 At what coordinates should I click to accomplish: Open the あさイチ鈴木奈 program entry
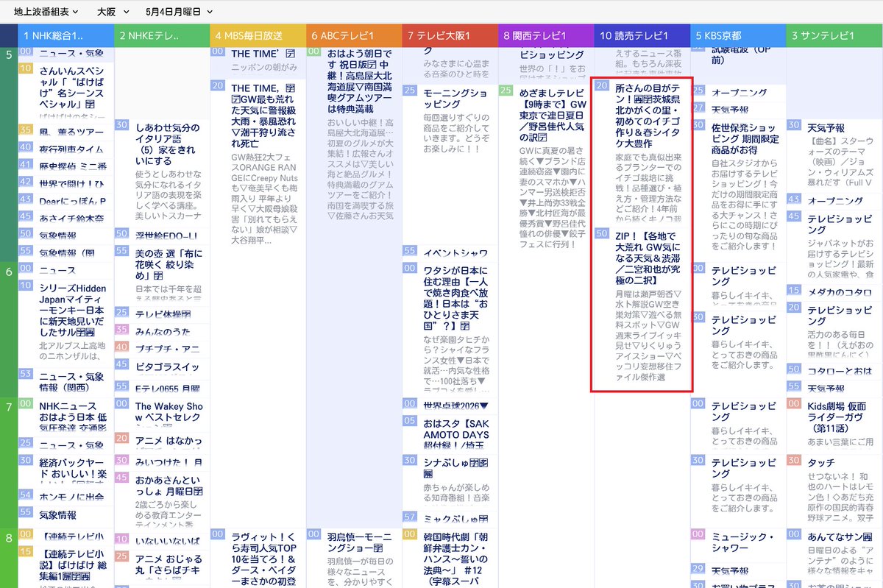click(x=74, y=217)
